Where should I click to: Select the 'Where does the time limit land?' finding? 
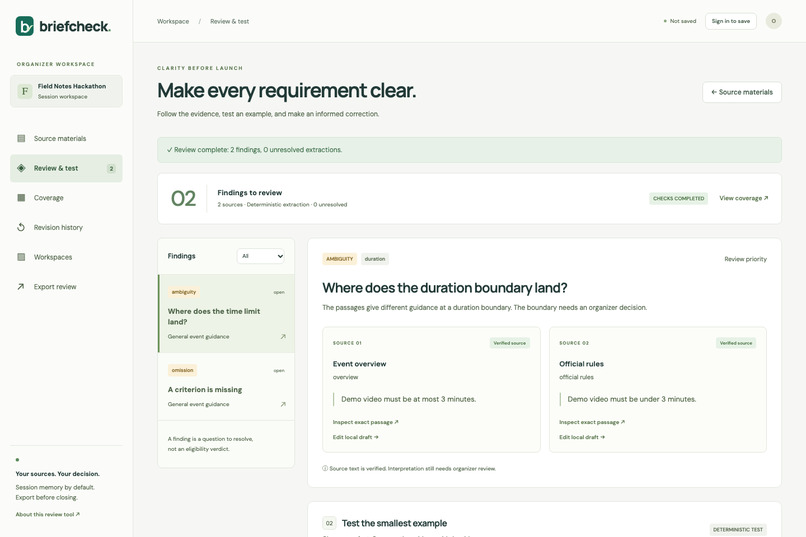(227, 313)
